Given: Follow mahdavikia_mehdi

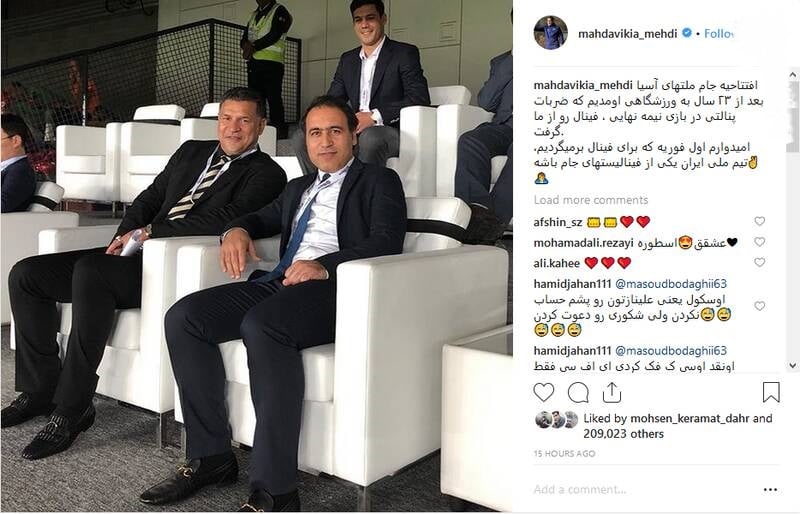Looking at the screenshot, I should [718, 34].
